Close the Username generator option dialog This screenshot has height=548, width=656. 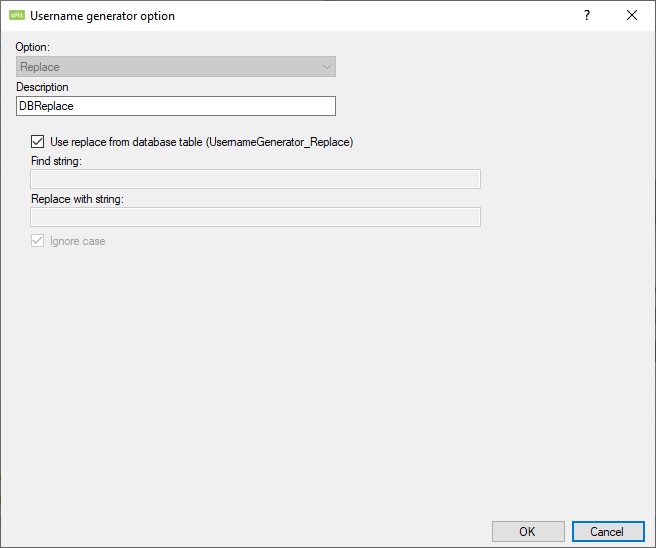pyautogui.click(x=631, y=15)
